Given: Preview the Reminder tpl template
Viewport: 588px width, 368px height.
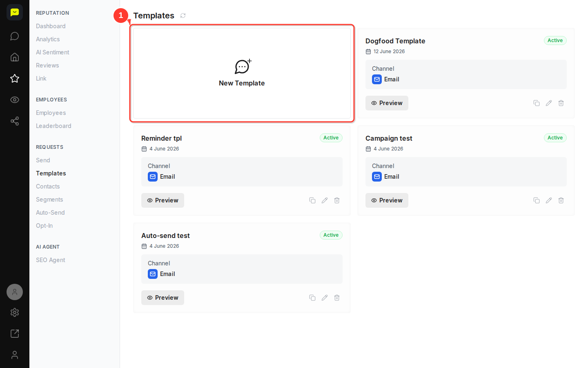Looking at the screenshot, I should click(x=163, y=200).
